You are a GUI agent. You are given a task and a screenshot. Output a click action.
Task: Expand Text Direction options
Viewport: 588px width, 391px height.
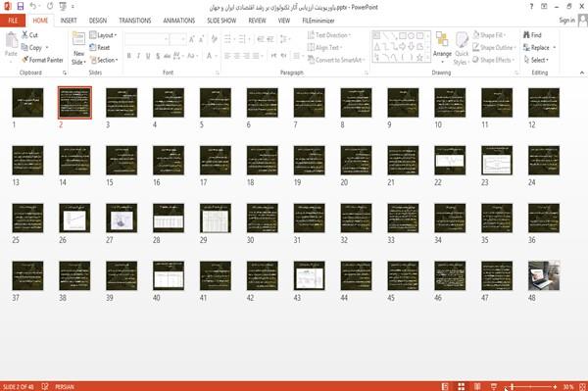(x=329, y=35)
